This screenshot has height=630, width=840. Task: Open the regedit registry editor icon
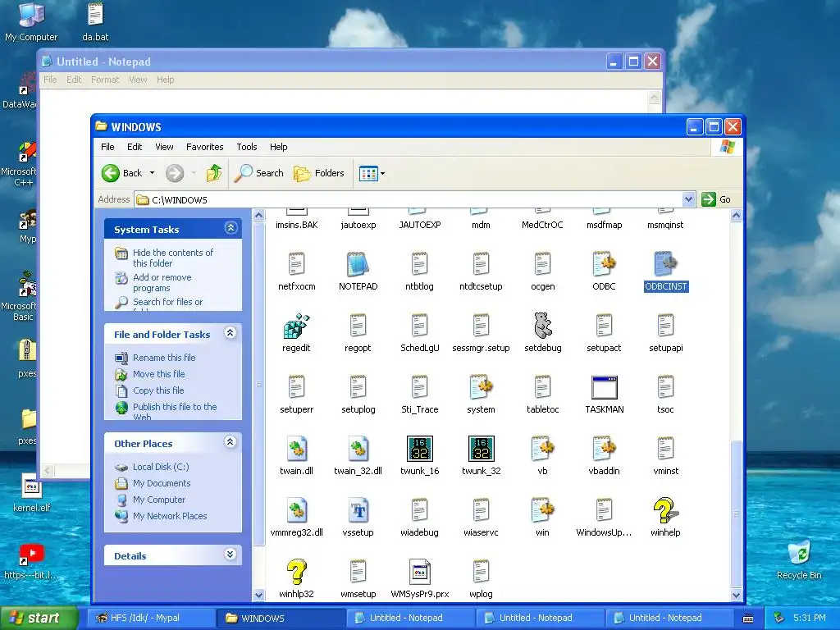(296, 326)
